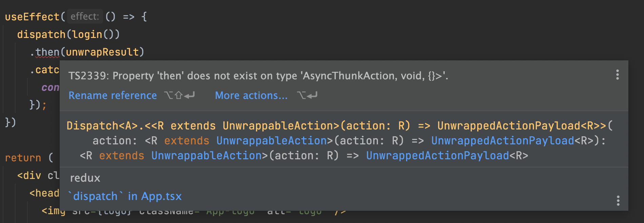Select the return statement keyword
This screenshot has height=223, width=644.
coord(22,157)
